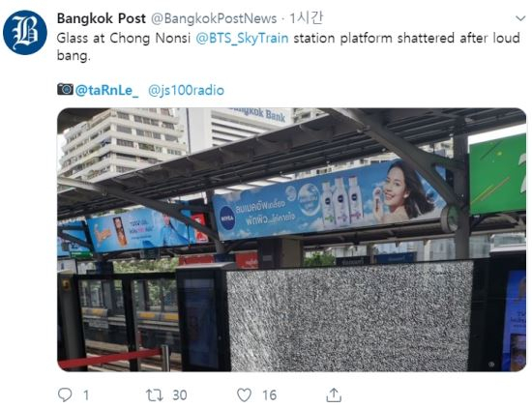
Task: Open the Bangkok Post profile avatar
Action: point(25,33)
